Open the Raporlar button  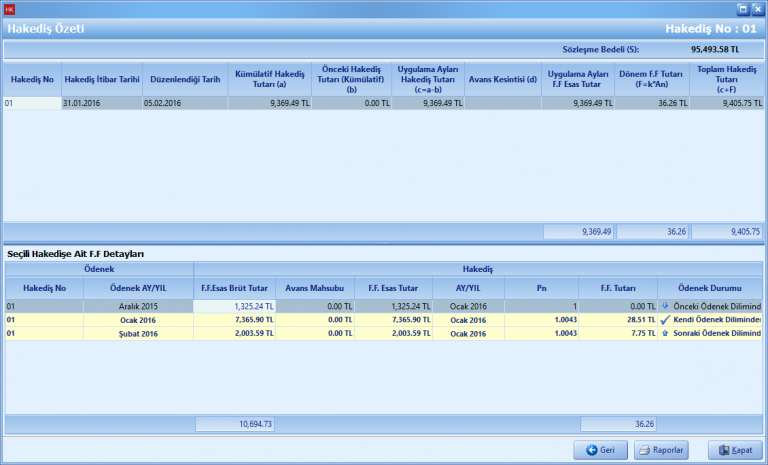coord(661,451)
